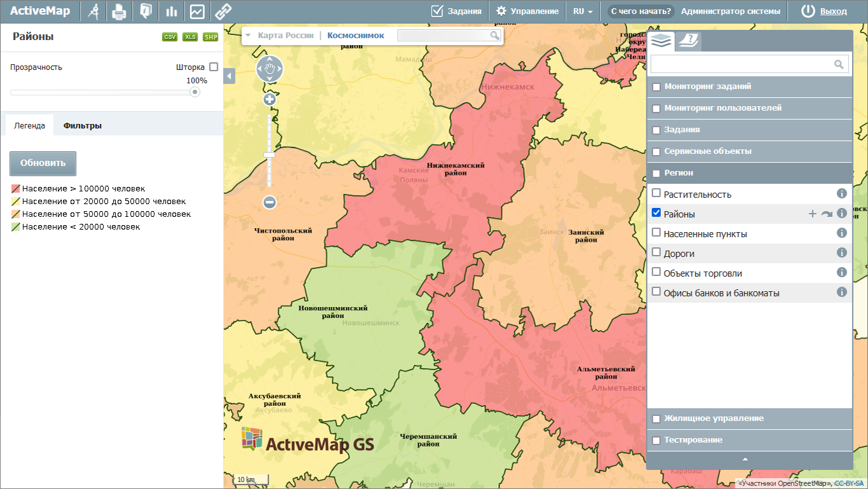The image size is (868, 489).
Task: Click the chain link share icon
Action: 223,11
